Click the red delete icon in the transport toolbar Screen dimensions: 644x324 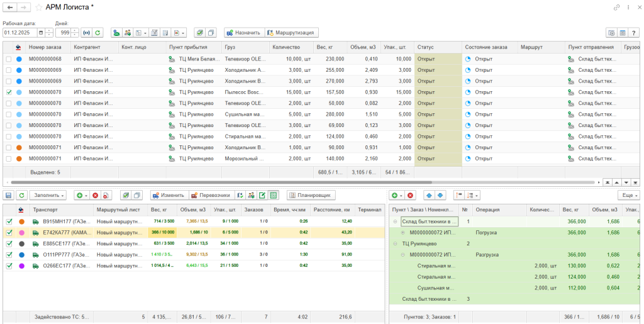96,196
